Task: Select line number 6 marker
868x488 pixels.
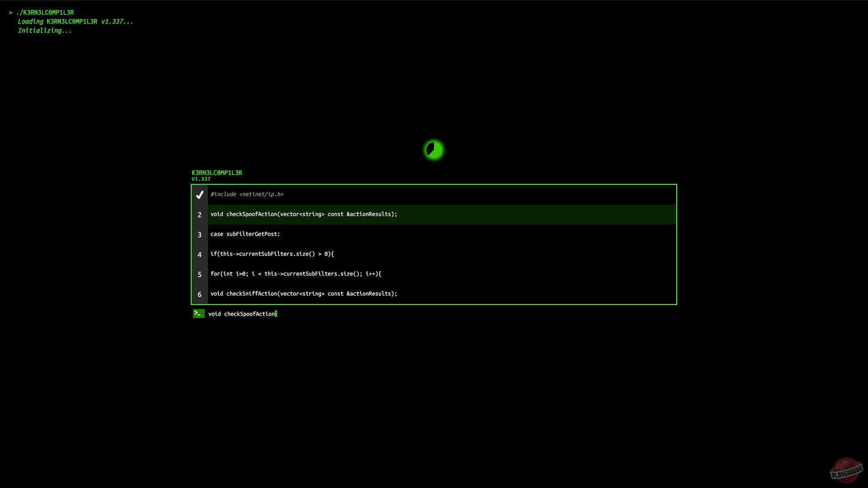Action: pyautogui.click(x=199, y=294)
